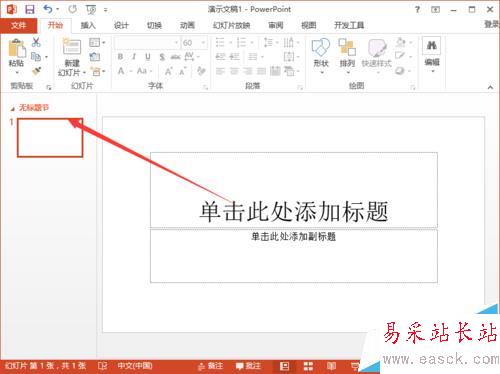500x374 pixels.
Task: Open the Line Spacing dropdown
Action: point(271,42)
